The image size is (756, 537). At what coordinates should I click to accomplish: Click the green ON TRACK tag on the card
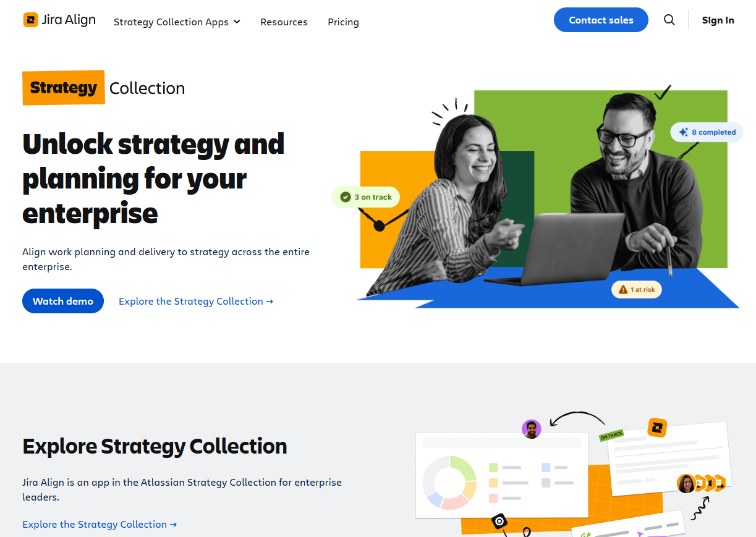(611, 436)
